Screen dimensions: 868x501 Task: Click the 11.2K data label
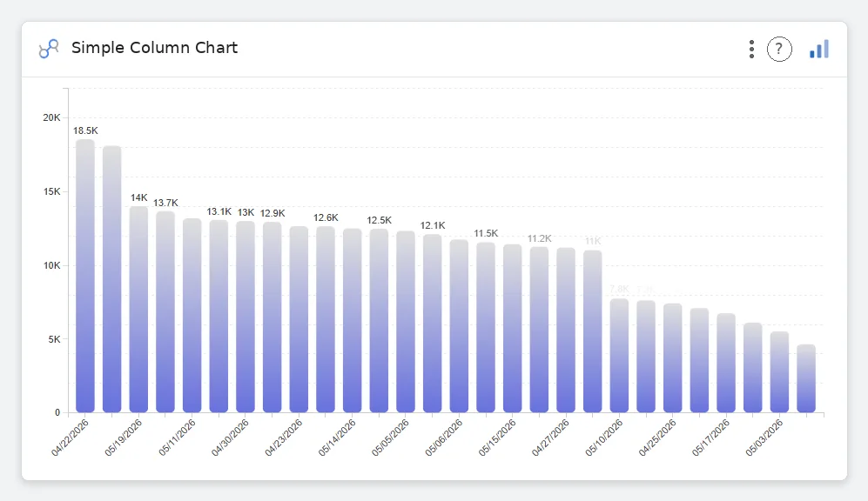pyautogui.click(x=539, y=239)
